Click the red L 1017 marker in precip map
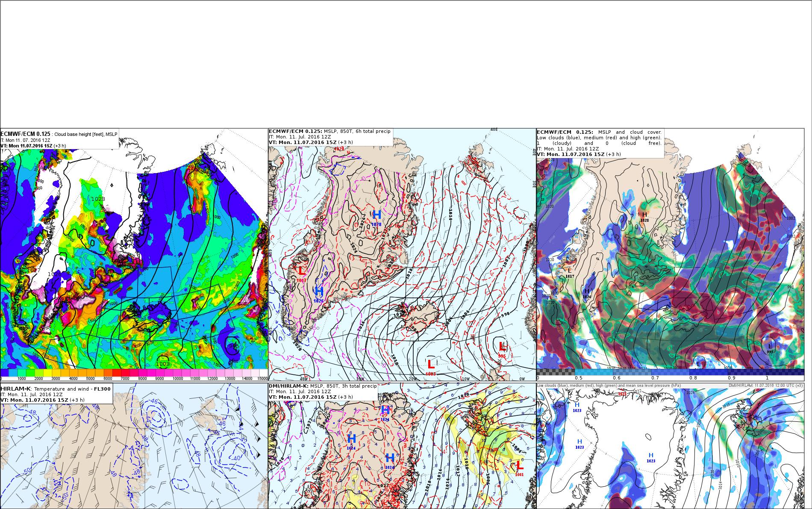 coord(301,273)
